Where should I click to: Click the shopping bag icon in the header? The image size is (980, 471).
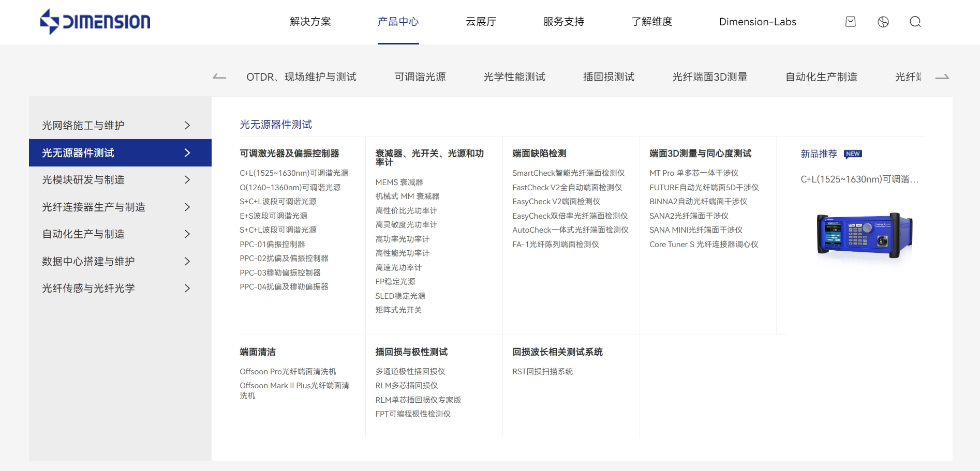click(x=850, y=22)
